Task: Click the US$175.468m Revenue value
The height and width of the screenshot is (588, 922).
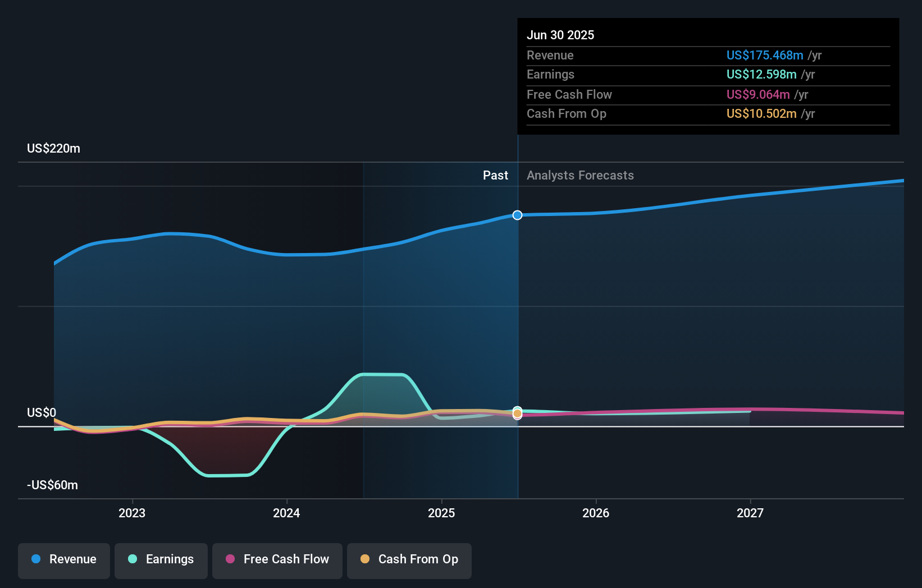Action: [764, 55]
